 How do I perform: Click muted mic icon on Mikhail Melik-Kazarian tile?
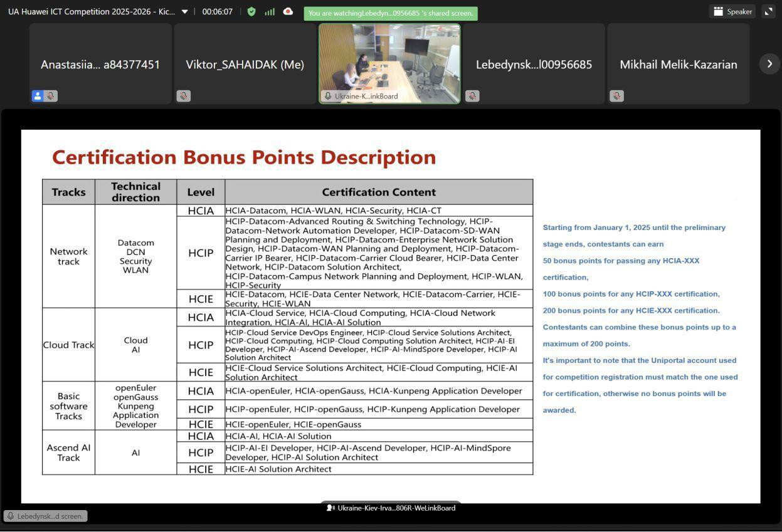616,96
